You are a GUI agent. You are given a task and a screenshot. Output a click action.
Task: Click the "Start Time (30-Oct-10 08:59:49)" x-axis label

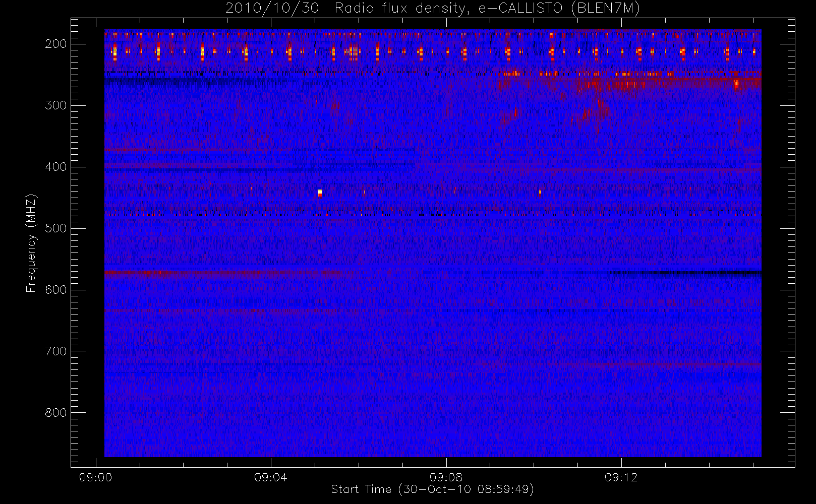[x=432, y=489]
